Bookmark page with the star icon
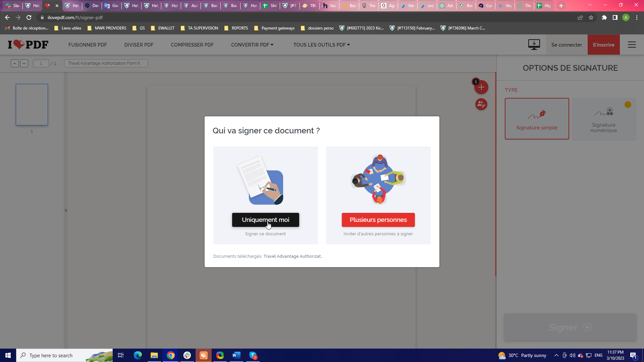 point(591,17)
